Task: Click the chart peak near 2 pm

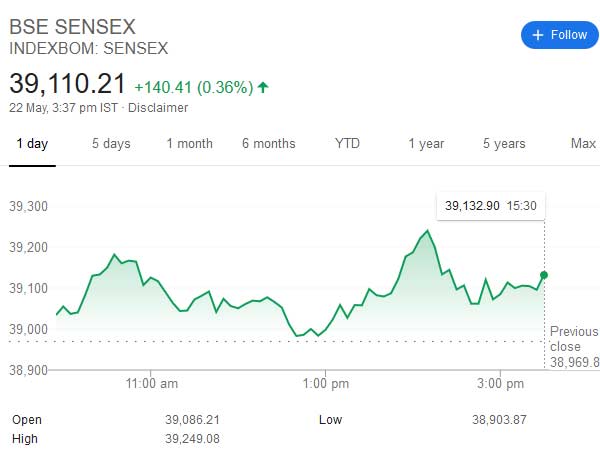Action: pyautogui.click(x=427, y=230)
